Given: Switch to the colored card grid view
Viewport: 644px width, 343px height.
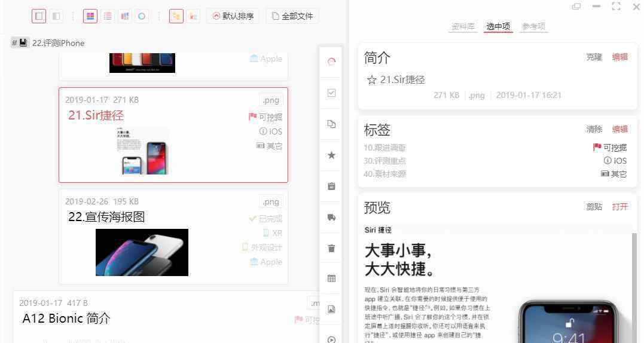Looking at the screenshot, I should (x=90, y=16).
